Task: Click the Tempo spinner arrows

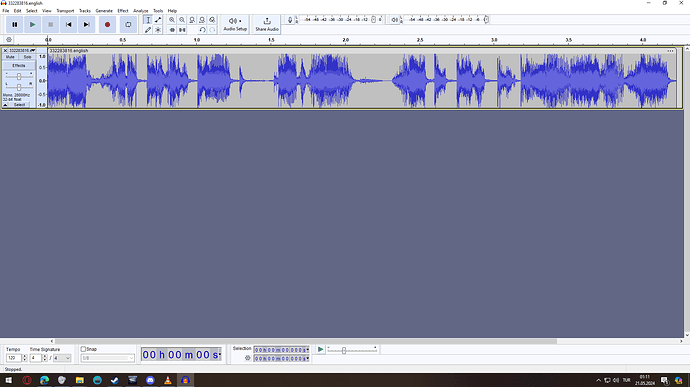Action: coord(25,358)
